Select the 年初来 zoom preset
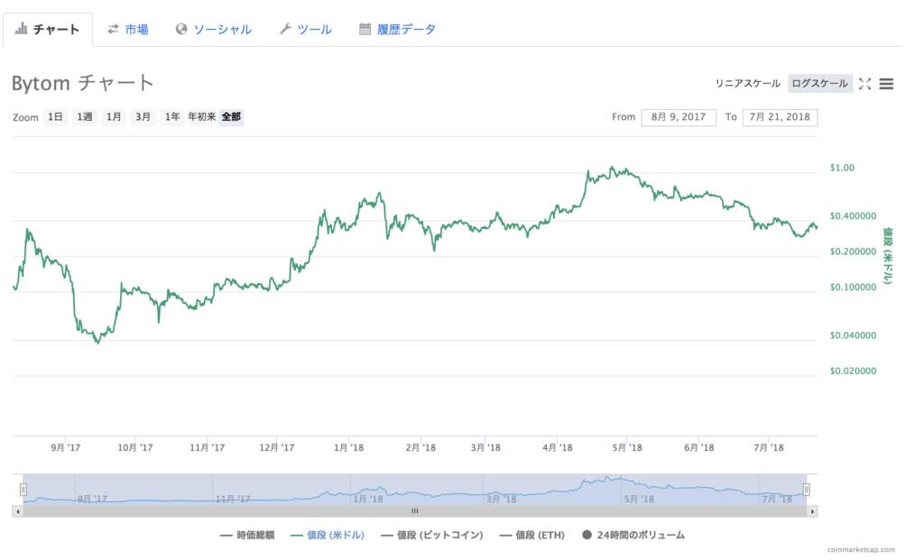Viewport: 924px width, 560px height. (202, 117)
